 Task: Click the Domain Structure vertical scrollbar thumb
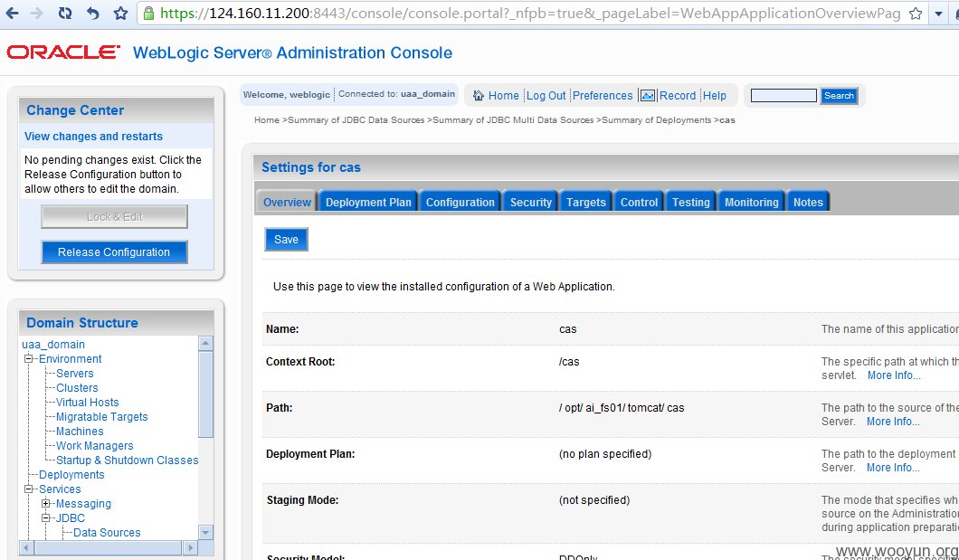click(205, 394)
